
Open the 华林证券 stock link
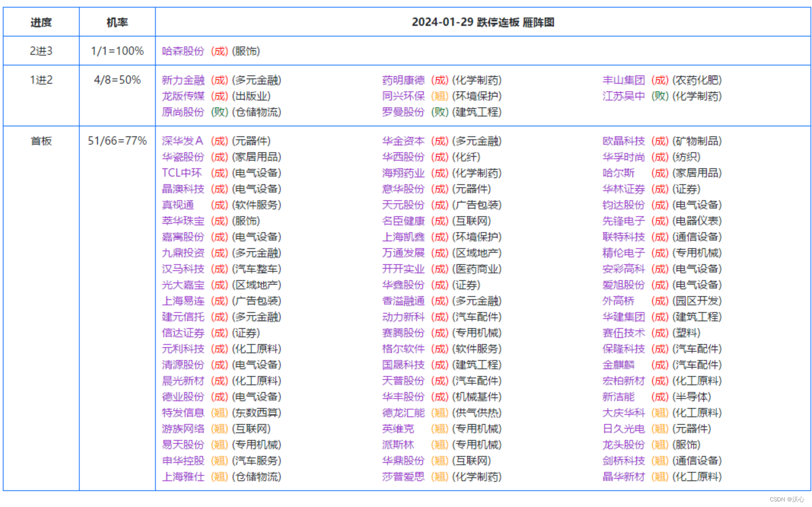point(623,189)
